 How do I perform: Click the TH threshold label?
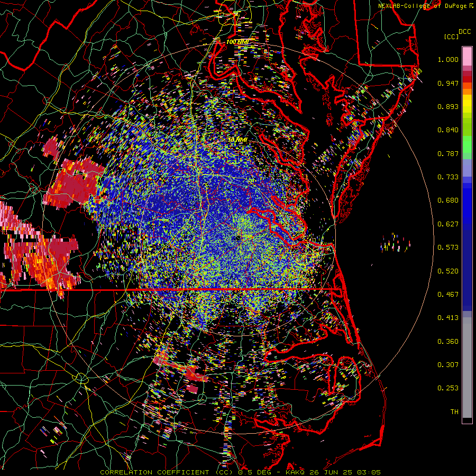(x=454, y=412)
